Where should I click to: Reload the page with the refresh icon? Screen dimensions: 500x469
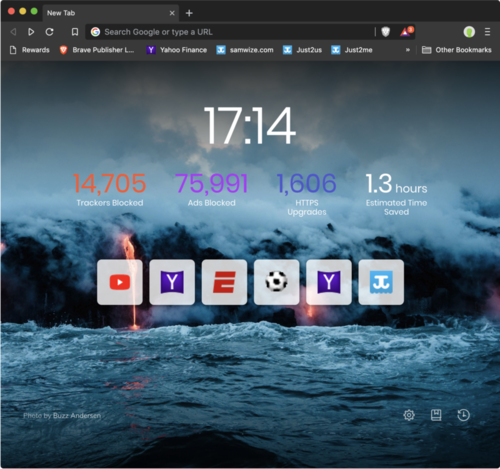(50, 32)
